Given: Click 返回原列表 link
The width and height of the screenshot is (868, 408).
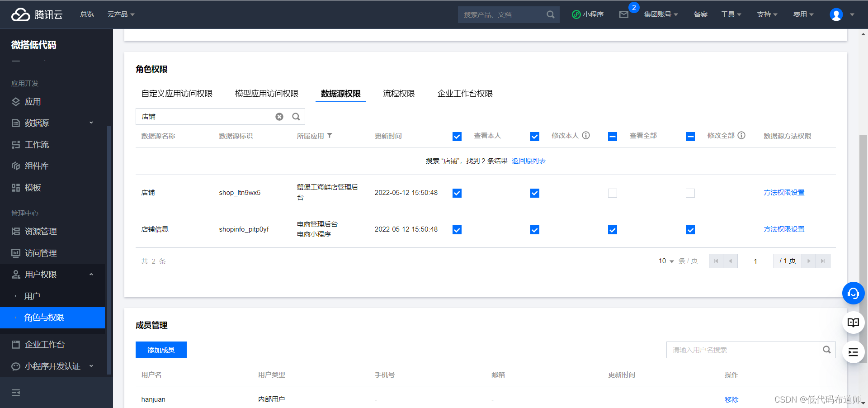Looking at the screenshot, I should click(x=528, y=161).
